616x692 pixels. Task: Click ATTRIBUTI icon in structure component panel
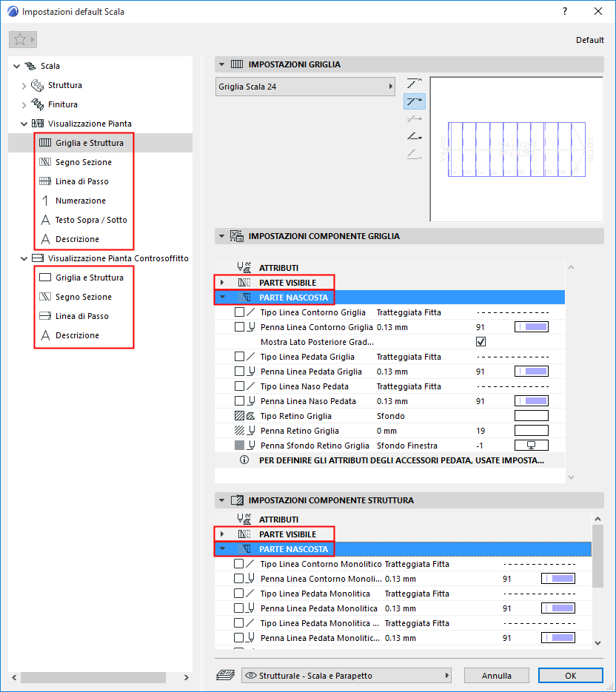244,519
